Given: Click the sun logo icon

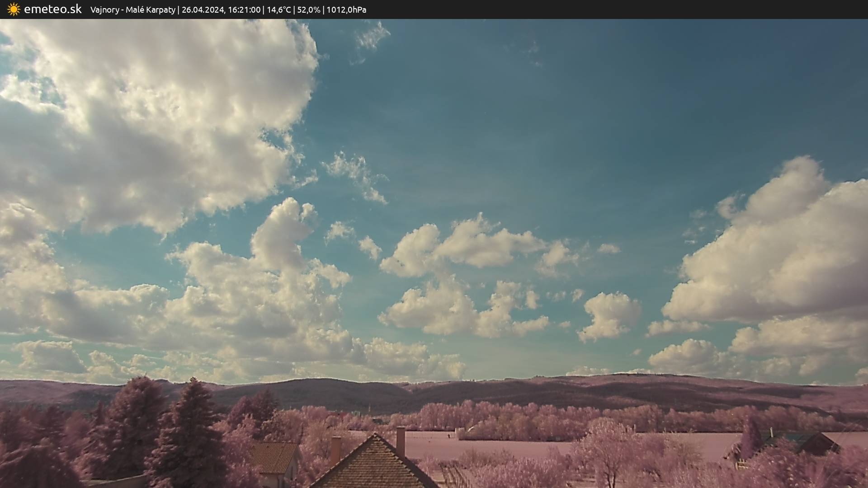Looking at the screenshot, I should click(x=14, y=9).
